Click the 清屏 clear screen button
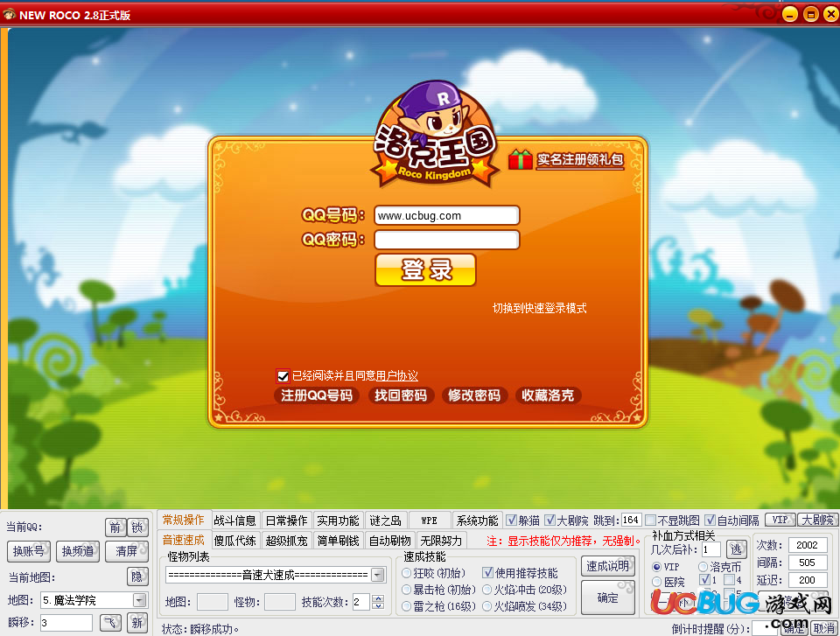The image size is (840, 636). click(x=126, y=551)
